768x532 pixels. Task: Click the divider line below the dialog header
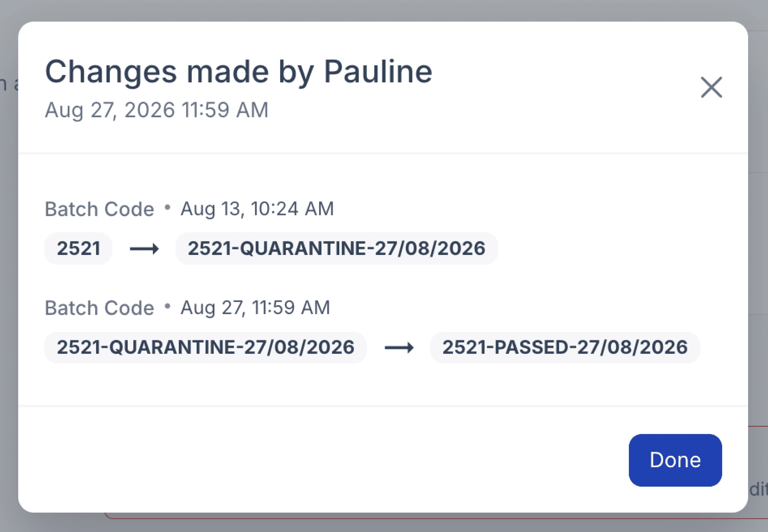click(x=383, y=153)
